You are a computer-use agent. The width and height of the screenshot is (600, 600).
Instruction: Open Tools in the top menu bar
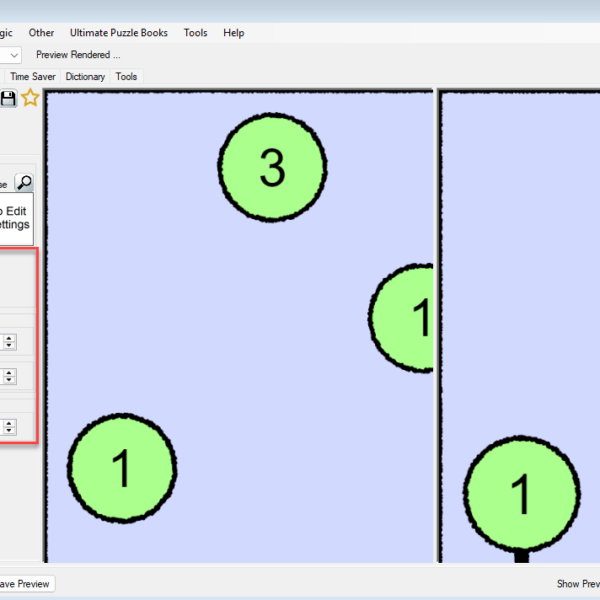195,33
